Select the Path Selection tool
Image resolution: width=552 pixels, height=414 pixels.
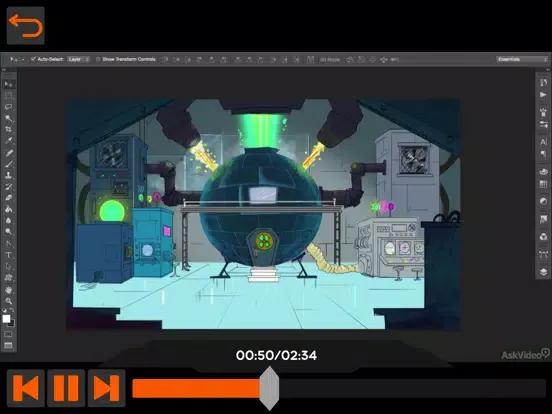[x=8, y=266]
